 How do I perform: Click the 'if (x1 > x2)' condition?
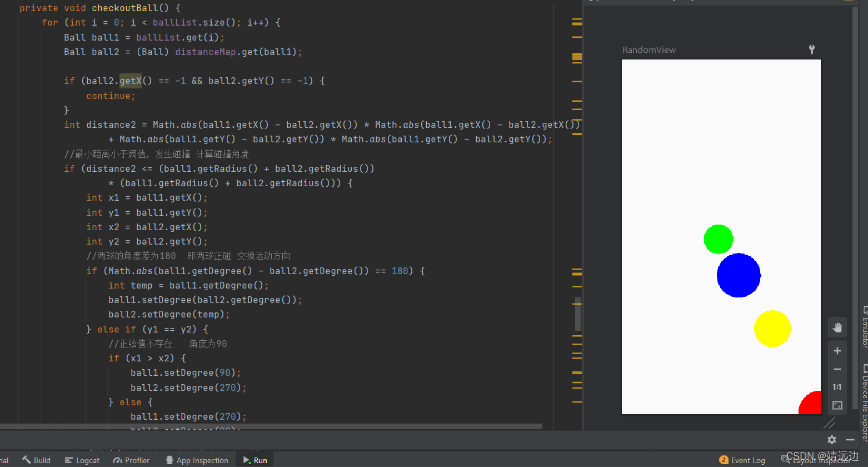[x=147, y=358]
